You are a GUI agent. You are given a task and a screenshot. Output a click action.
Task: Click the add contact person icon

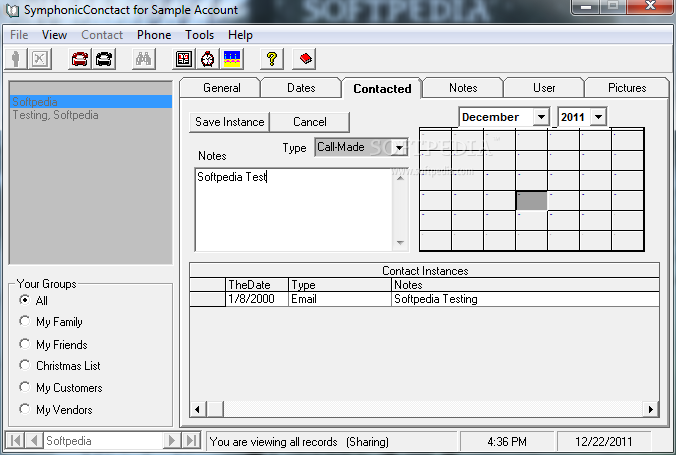pyautogui.click(x=16, y=59)
